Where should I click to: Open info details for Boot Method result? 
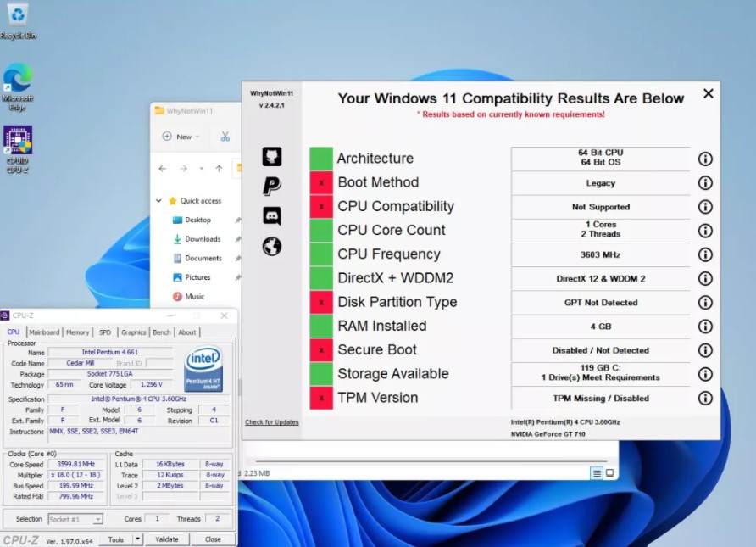(x=707, y=183)
